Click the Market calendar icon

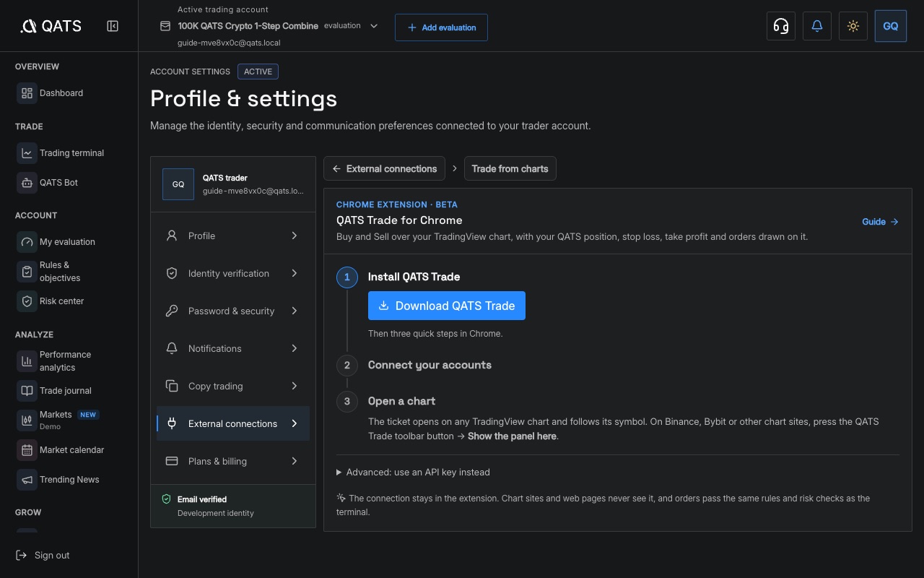pyautogui.click(x=27, y=450)
